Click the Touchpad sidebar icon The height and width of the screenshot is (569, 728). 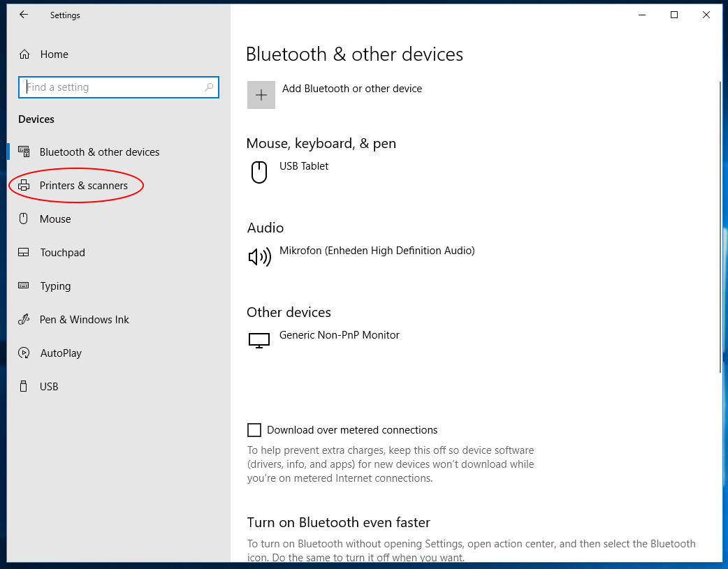click(x=24, y=253)
